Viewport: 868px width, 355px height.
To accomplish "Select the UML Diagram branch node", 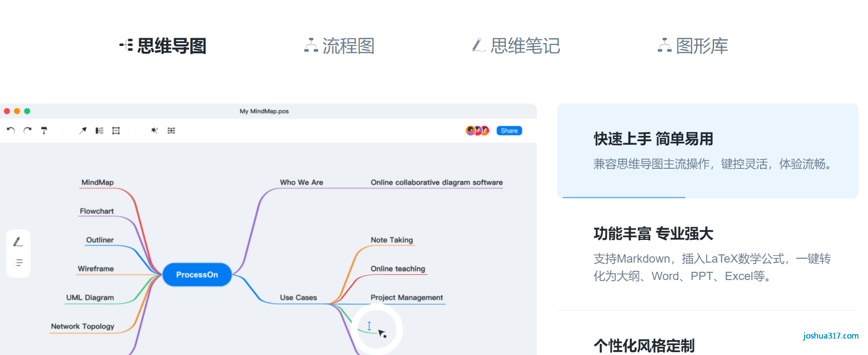I will [x=90, y=297].
